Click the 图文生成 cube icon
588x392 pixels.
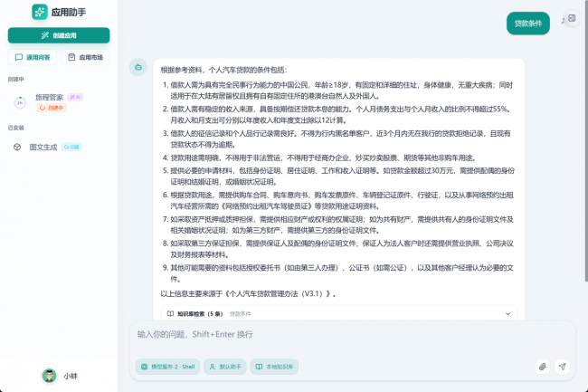(x=17, y=147)
